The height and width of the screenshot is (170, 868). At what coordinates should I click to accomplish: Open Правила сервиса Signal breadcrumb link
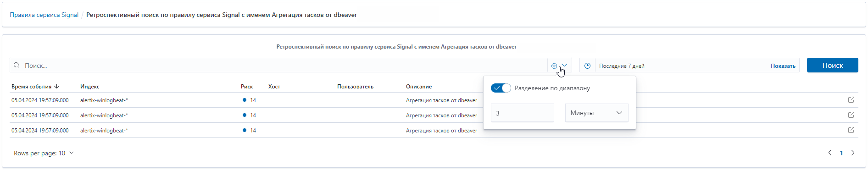point(44,15)
